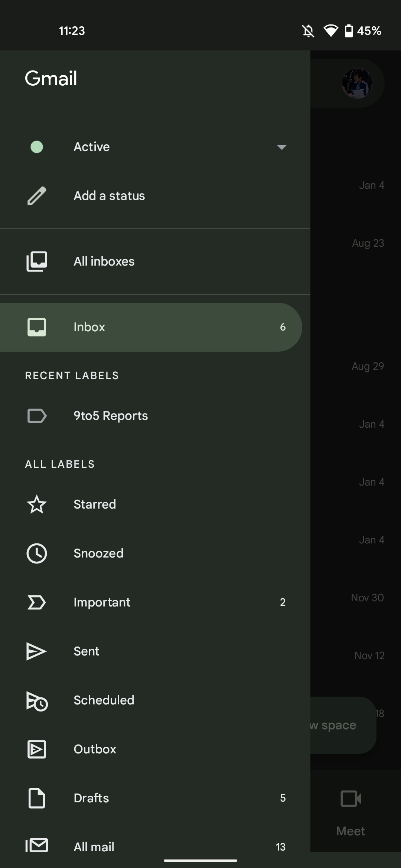Tap the Drafts document icon

coord(37,798)
